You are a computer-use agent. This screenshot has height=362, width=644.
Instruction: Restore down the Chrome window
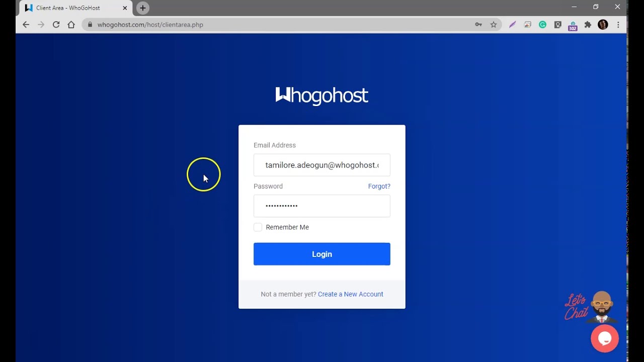click(x=596, y=7)
